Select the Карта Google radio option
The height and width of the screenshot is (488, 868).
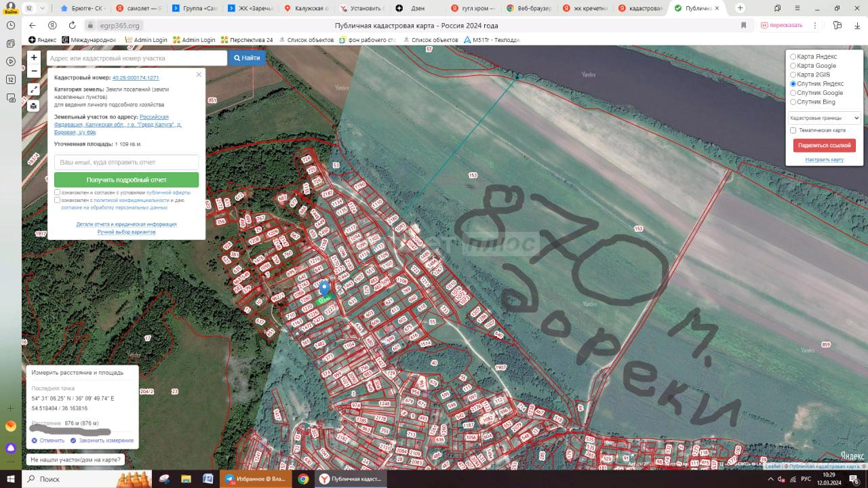click(x=793, y=66)
